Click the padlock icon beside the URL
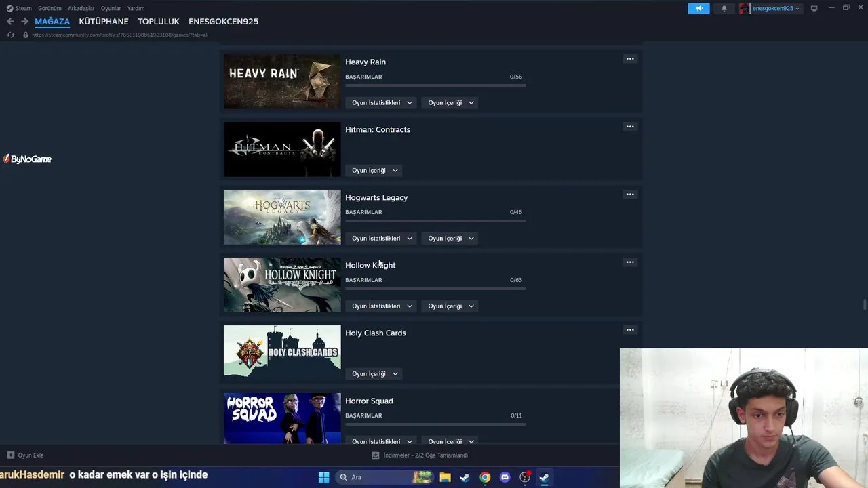 [x=26, y=35]
